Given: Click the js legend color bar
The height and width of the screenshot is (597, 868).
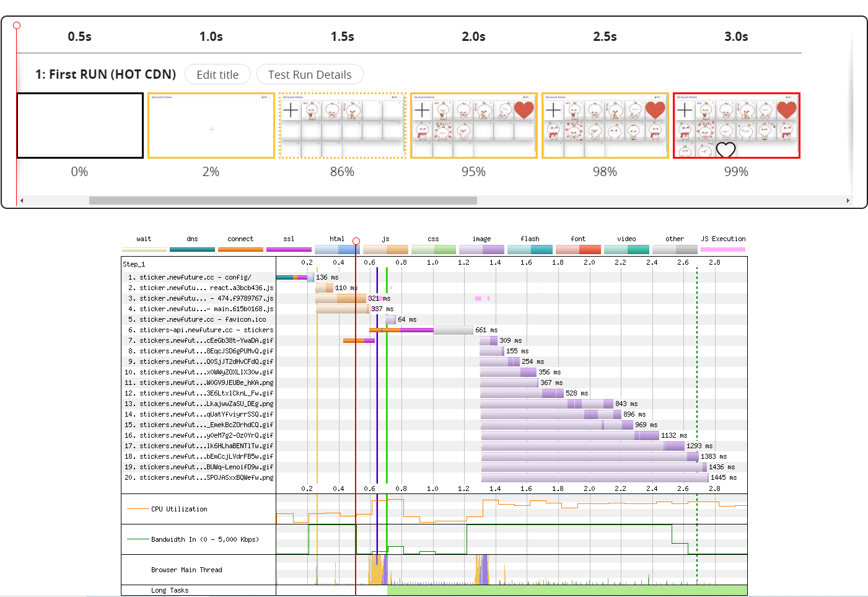Looking at the screenshot, I should click(x=385, y=249).
